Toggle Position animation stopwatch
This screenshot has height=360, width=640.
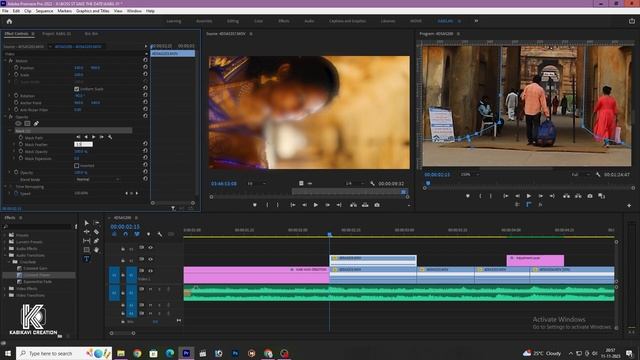click(x=16, y=68)
